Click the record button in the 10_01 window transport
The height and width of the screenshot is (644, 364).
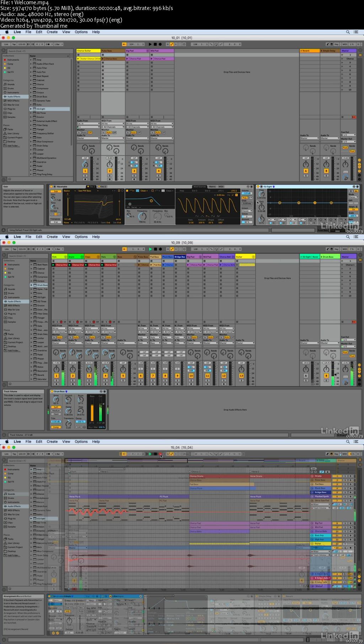click(160, 44)
